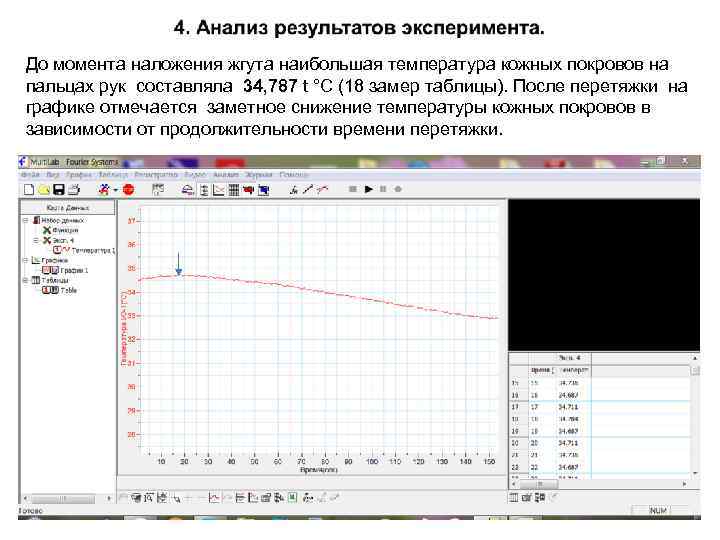This screenshot has height=540, width=720.
Task: Click the vertical axis scale icon
Action: pos(204,190)
